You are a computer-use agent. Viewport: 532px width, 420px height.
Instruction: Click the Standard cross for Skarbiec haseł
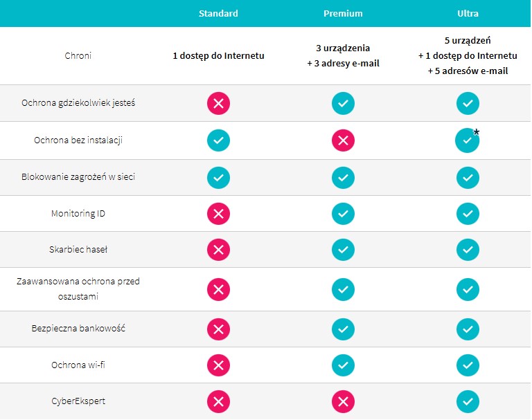pyautogui.click(x=218, y=250)
